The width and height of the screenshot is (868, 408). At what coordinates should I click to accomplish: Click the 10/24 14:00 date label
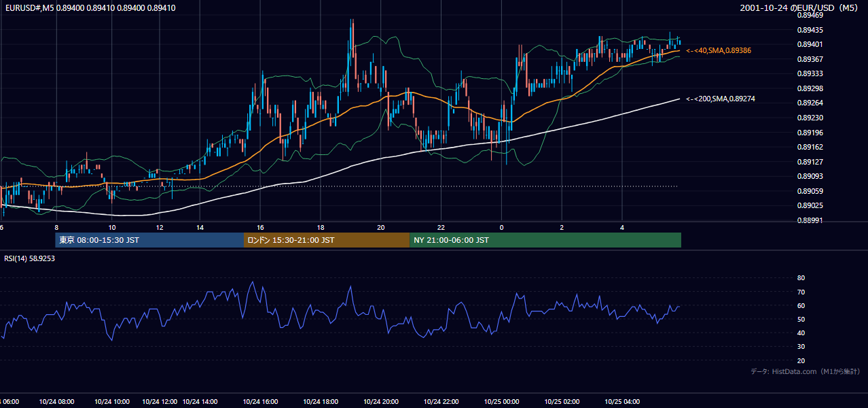pos(200,401)
